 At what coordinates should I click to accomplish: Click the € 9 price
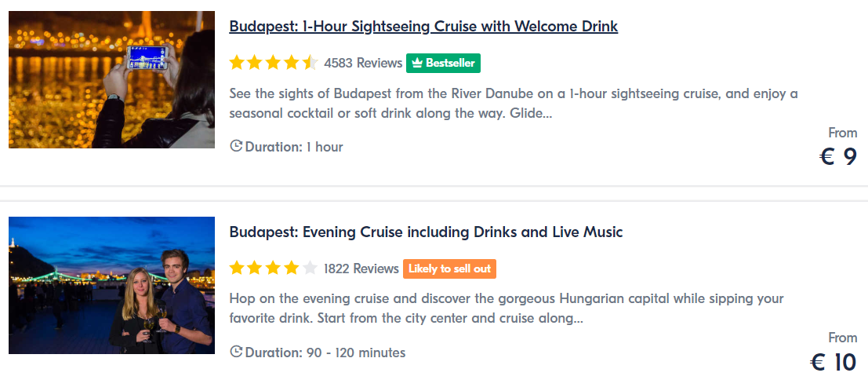point(838,157)
